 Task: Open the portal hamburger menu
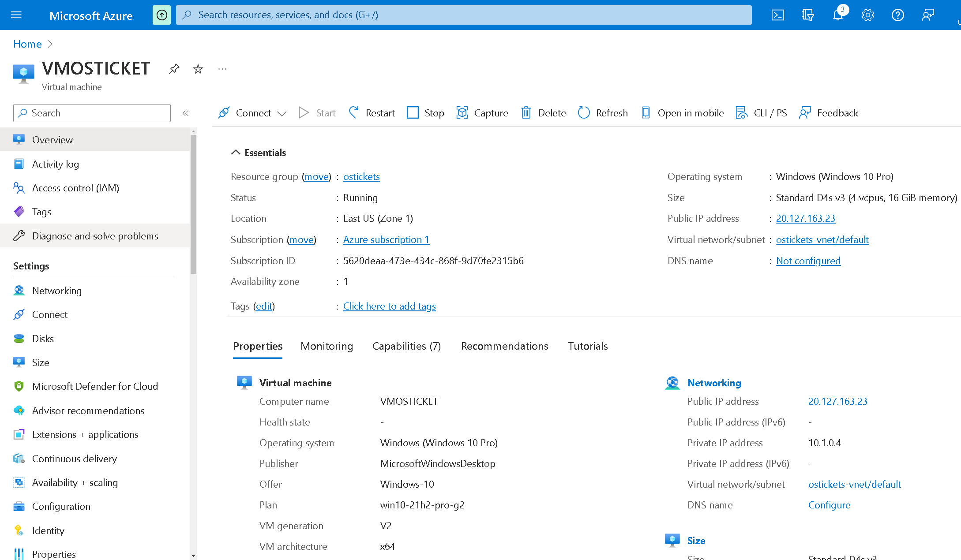16,15
